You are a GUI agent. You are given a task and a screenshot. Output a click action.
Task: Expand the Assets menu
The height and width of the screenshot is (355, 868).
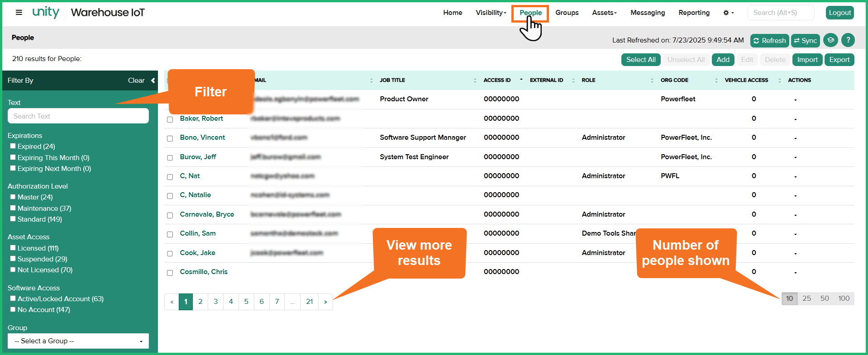(604, 13)
